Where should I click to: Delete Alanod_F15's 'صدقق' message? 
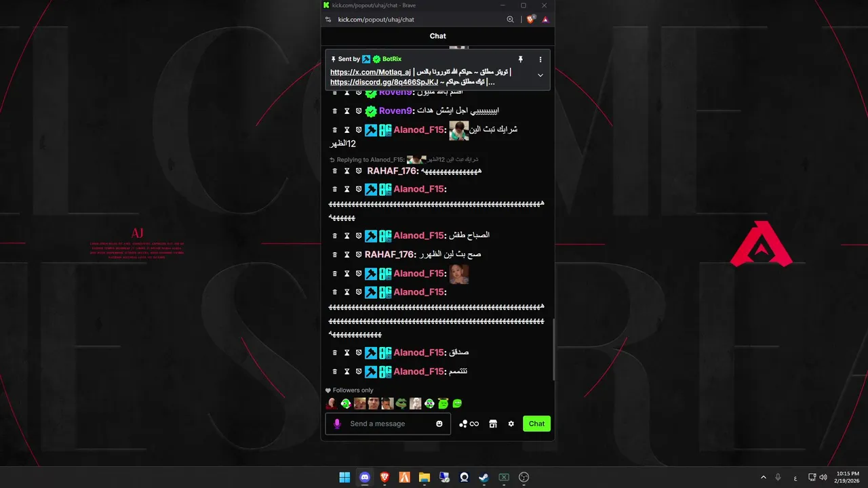(x=334, y=352)
